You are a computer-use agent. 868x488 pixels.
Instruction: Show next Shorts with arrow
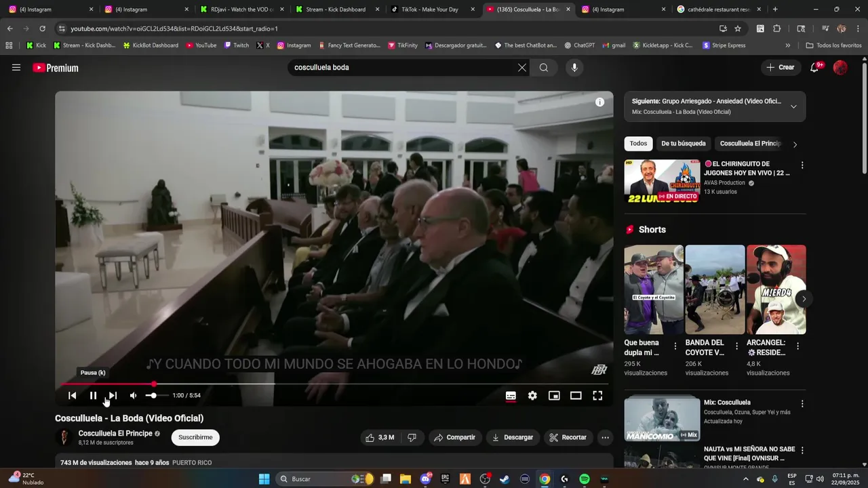click(x=804, y=299)
